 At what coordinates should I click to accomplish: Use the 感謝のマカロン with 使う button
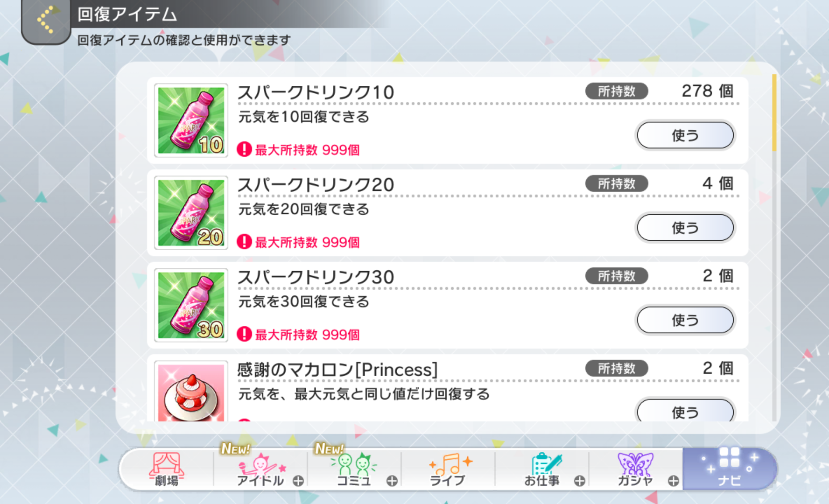[x=685, y=410]
